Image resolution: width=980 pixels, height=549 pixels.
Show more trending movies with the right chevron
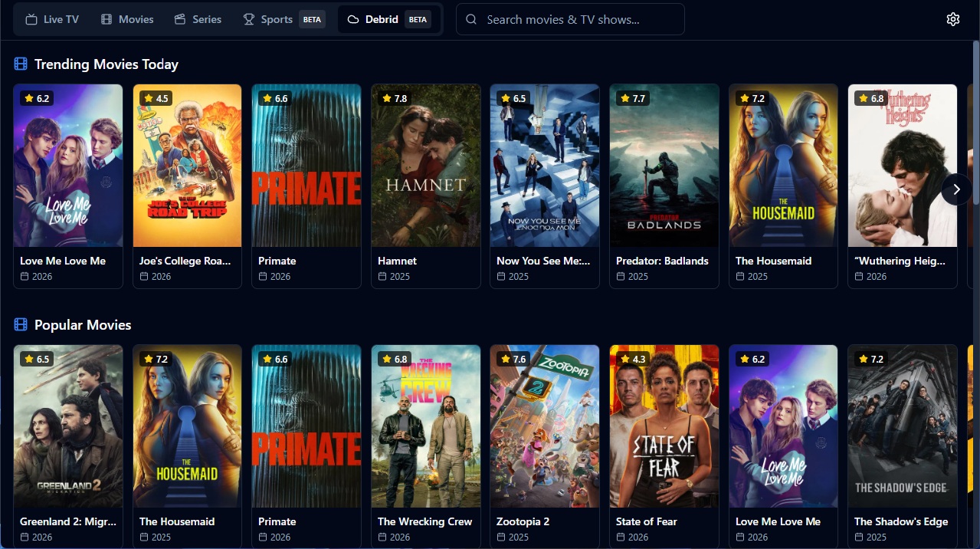click(956, 189)
